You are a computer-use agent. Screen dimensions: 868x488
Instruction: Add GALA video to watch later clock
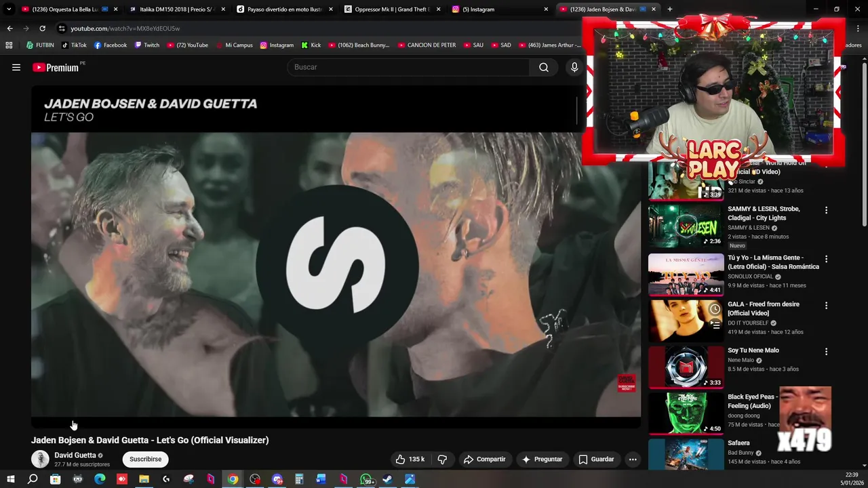click(x=715, y=309)
